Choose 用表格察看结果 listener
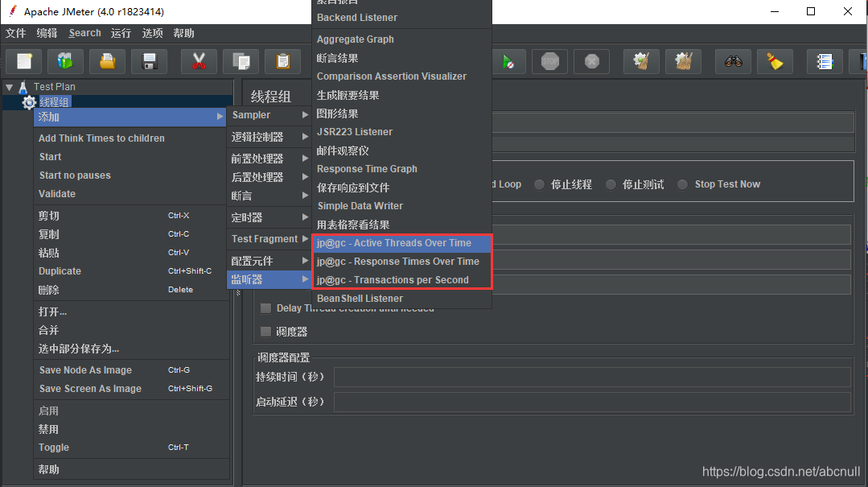The height and width of the screenshot is (487, 868). click(402, 225)
